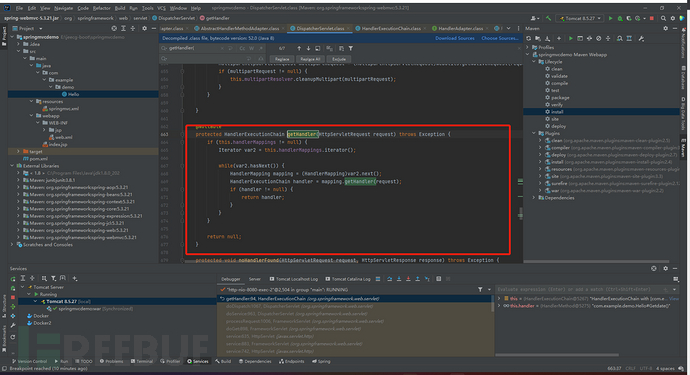Collapse the External Libraries node
Screen dimensions: 690x375
pos(12,166)
